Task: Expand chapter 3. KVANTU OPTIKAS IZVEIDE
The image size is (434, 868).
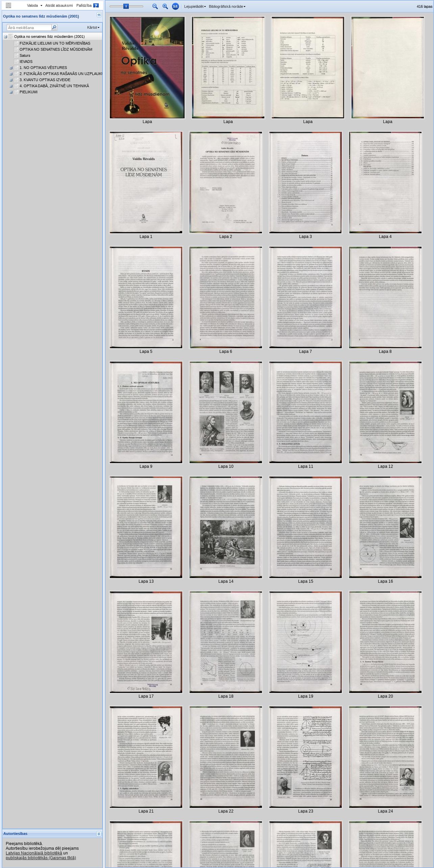Action: tap(11, 80)
